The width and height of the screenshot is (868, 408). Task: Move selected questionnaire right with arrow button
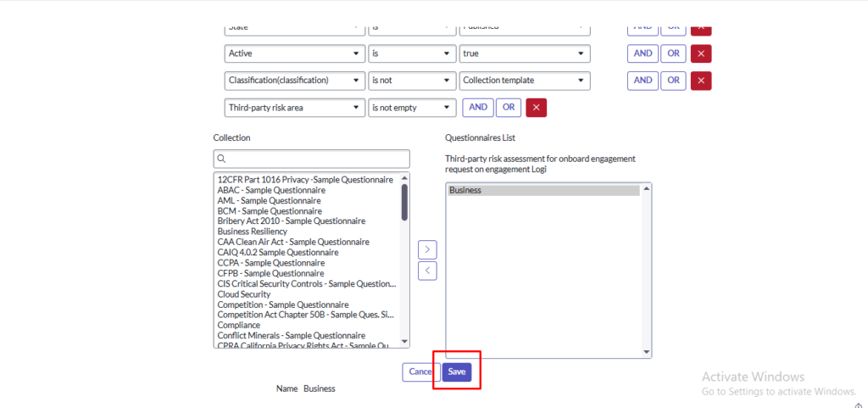(x=428, y=249)
